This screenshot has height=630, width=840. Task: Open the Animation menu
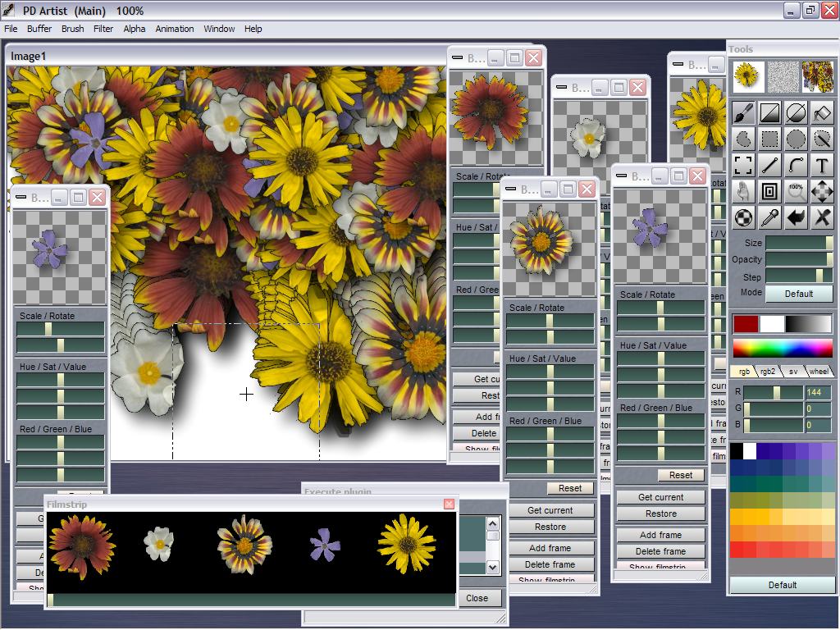[x=175, y=29]
